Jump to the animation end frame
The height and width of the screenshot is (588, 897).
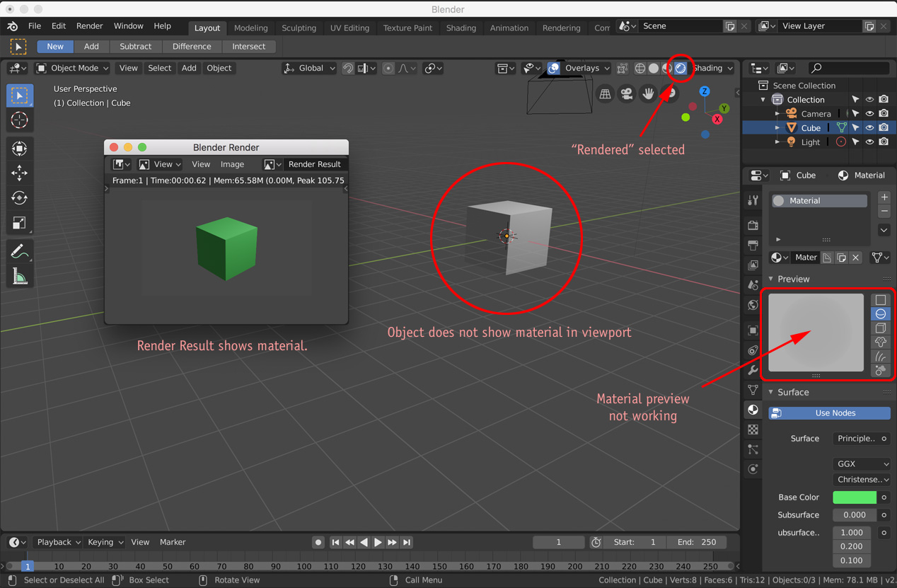coord(407,542)
